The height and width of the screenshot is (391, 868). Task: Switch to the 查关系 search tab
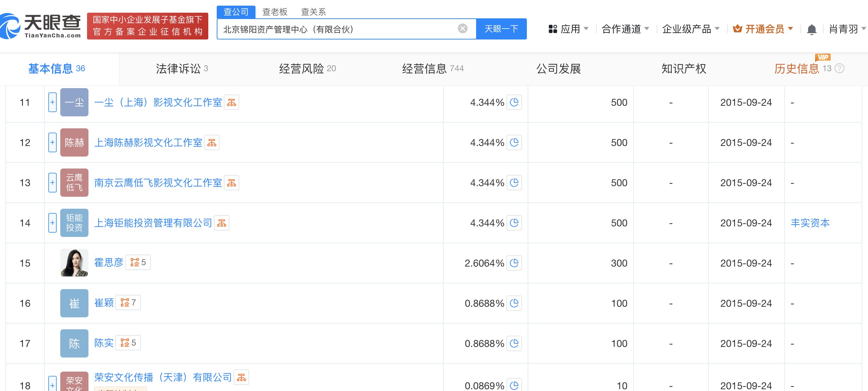click(x=313, y=12)
